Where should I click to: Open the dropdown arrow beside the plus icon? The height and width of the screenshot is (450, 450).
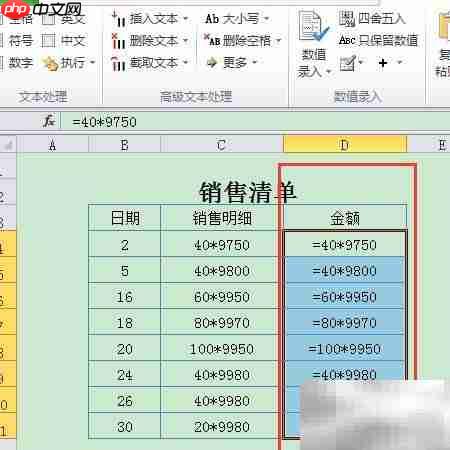(x=399, y=62)
